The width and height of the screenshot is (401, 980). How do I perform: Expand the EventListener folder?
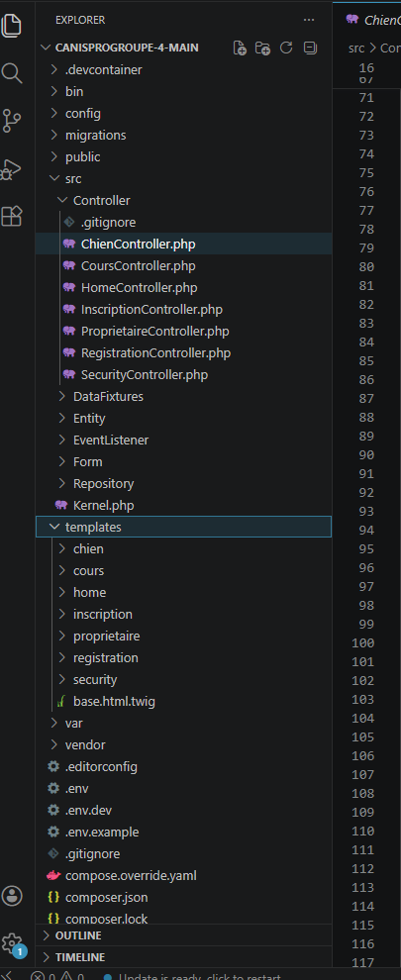[184, 440]
